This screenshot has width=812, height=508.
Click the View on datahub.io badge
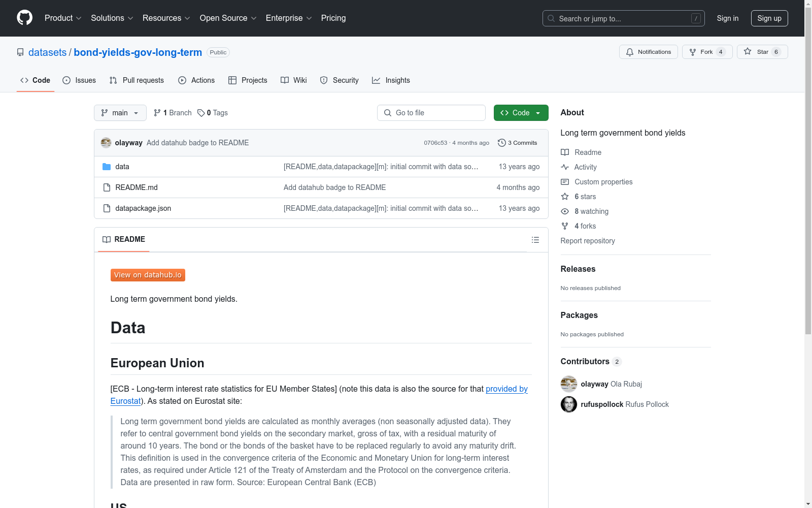pyautogui.click(x=148, y=275)
